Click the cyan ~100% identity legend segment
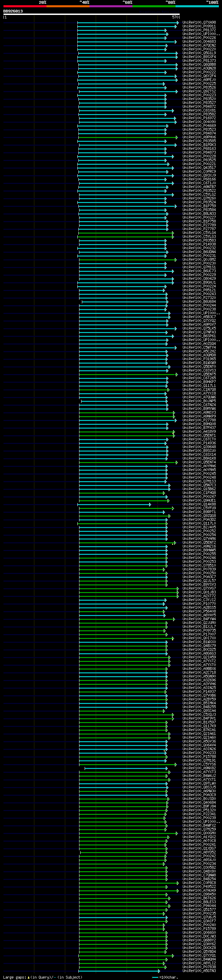222x980 pixels. click(197, 6)
